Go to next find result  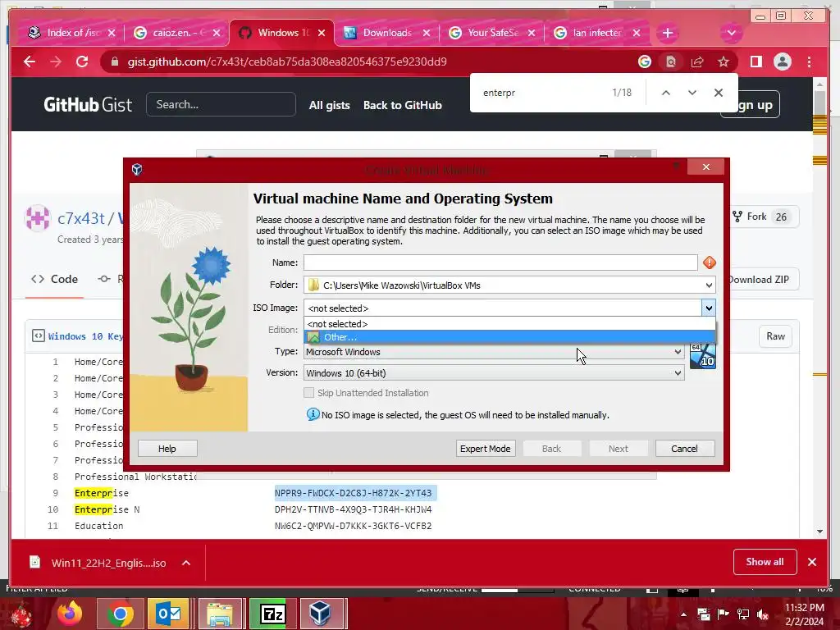click(692, 93)
